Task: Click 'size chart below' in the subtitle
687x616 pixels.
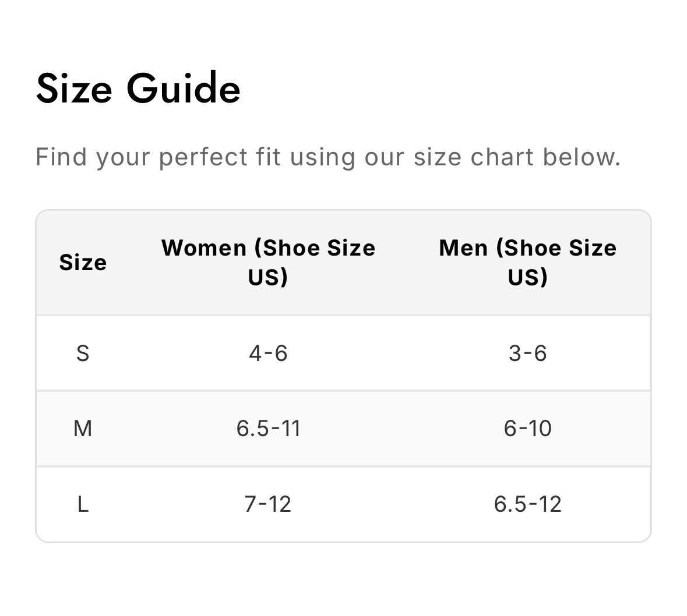Action: coord(516,157)
